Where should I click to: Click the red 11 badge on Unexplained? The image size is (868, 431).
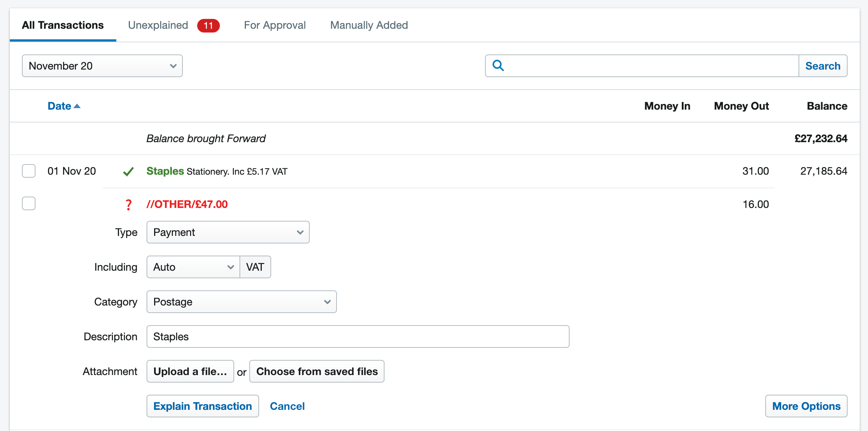(x=208, y=25)
